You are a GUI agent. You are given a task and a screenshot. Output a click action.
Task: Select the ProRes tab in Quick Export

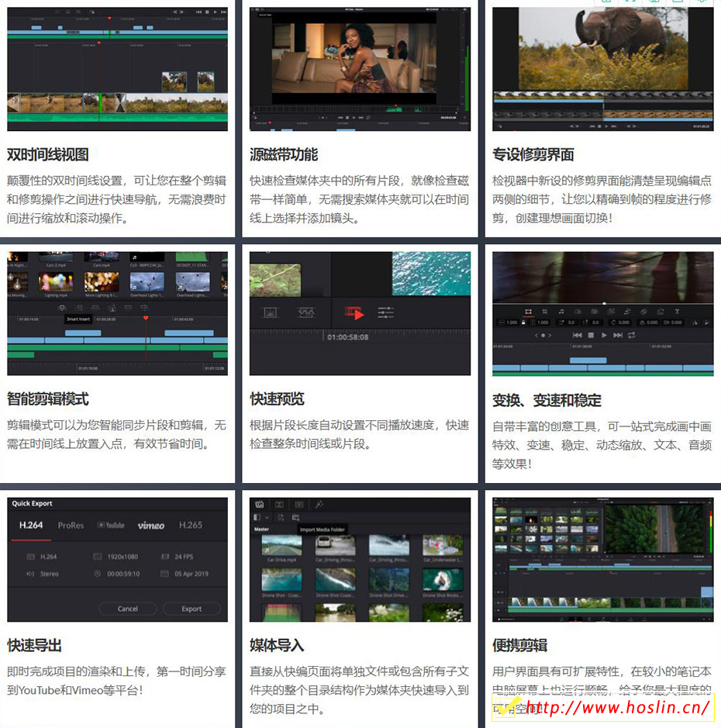71,526
